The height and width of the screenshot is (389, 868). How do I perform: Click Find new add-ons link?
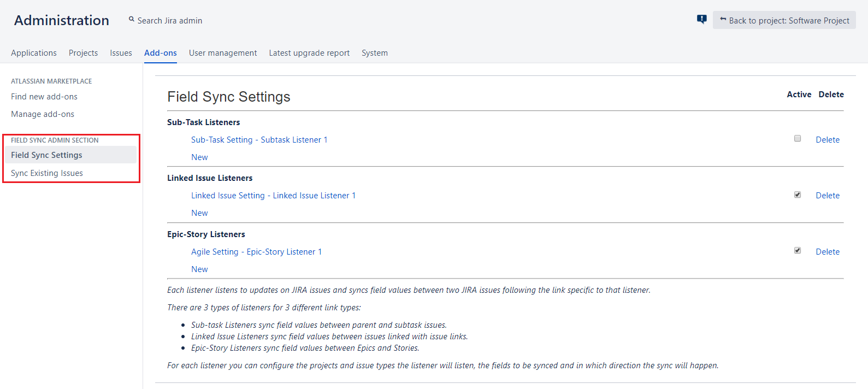(x=44, y=97)
